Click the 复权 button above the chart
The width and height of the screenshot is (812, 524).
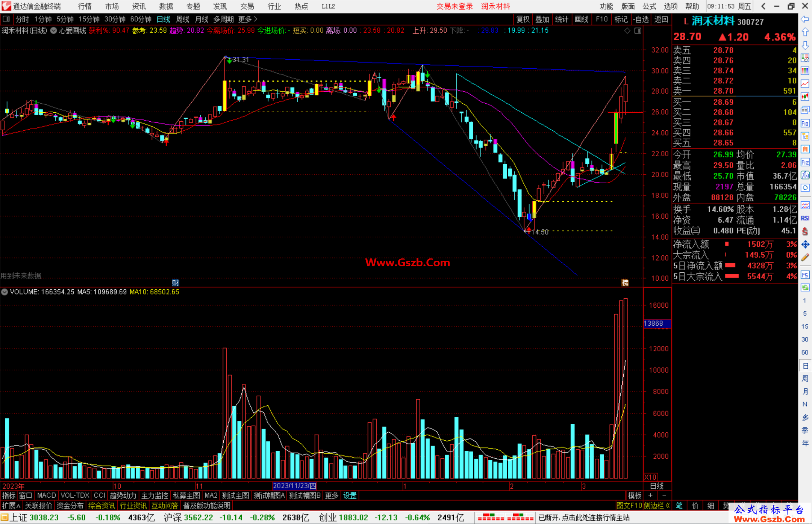point(523,19)
